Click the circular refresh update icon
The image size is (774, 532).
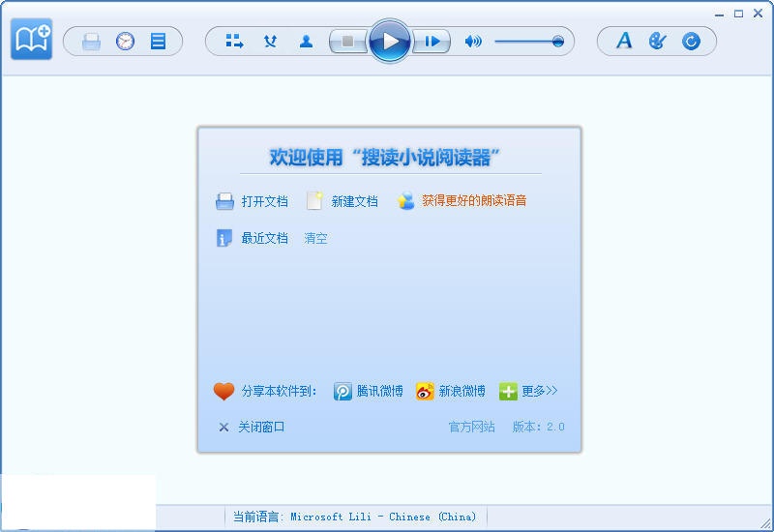[x=691, y=41]
